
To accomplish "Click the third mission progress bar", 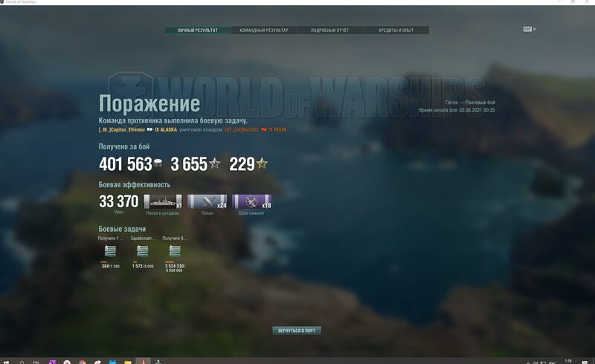I will tap(175, 262).
